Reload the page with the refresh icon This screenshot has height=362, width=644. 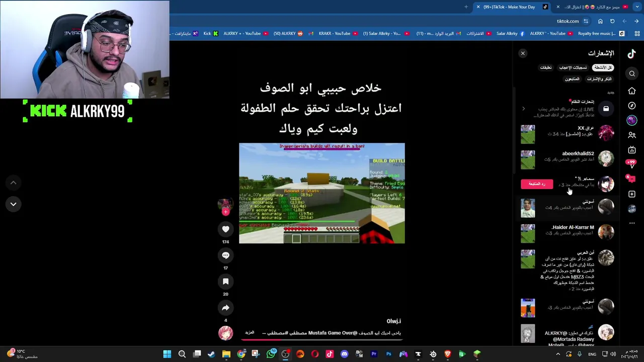(x=612, y=21)
